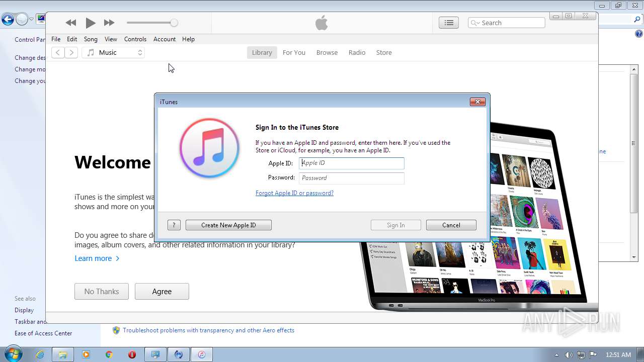Switch to the Store tab
The width and height of the screenshot is (644, 362).
click(x=384, y=52)
